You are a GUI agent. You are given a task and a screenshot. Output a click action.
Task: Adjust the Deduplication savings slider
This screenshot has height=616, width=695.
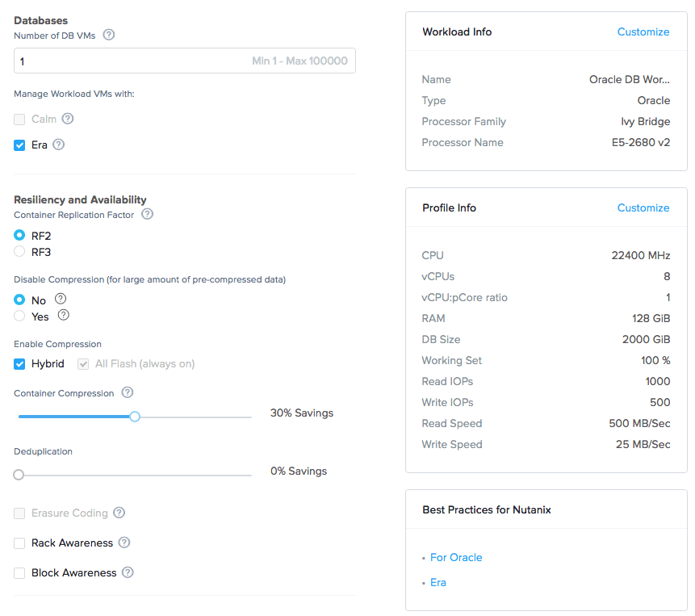pyautogui.click(x=19, y=475)
